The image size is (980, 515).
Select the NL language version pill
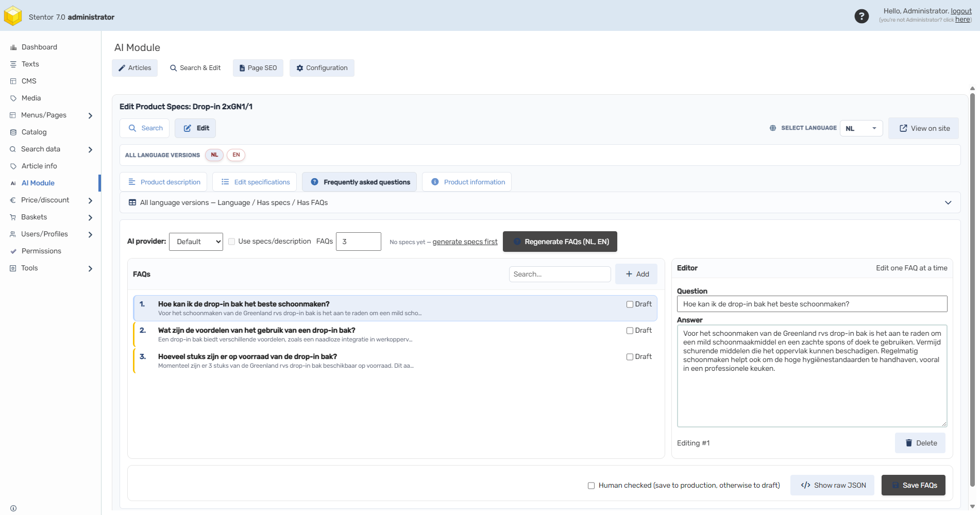pos(214,155)
